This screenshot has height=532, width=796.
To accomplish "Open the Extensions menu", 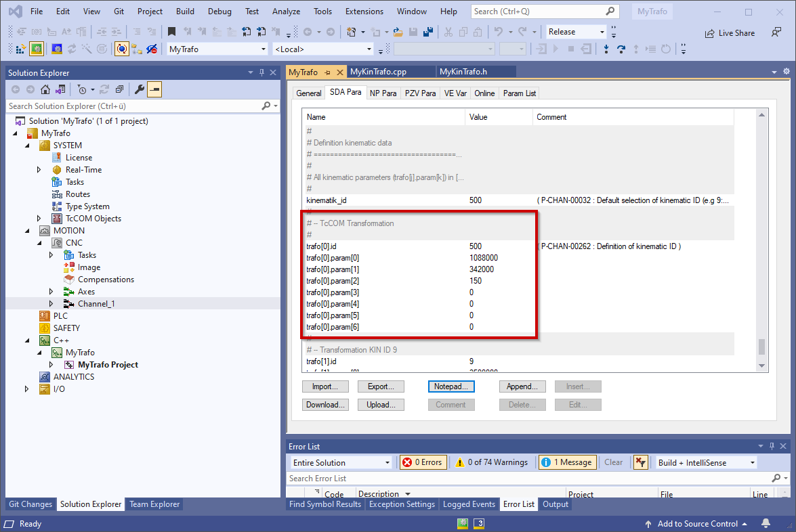I will (364, 11).
